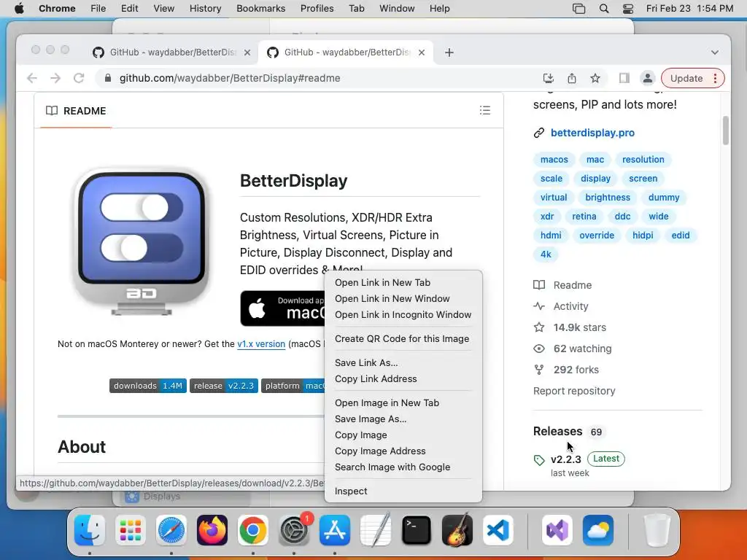Open the Activity link in sidebar

[x=570, y=306]
